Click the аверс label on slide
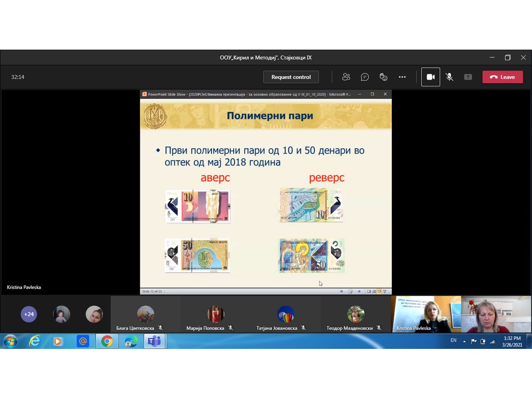Image resolution: width=532 pixels, height=399 pixels. pyautogui.click(x=215, y=178)
